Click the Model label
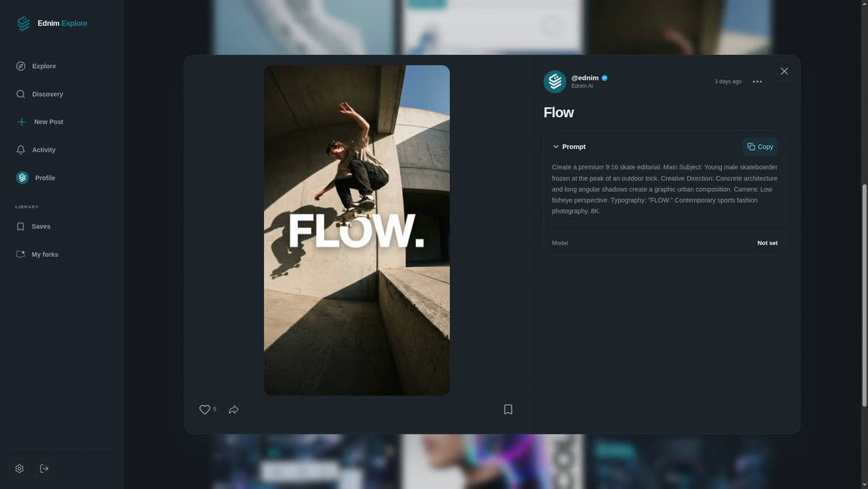 (560, 243)
